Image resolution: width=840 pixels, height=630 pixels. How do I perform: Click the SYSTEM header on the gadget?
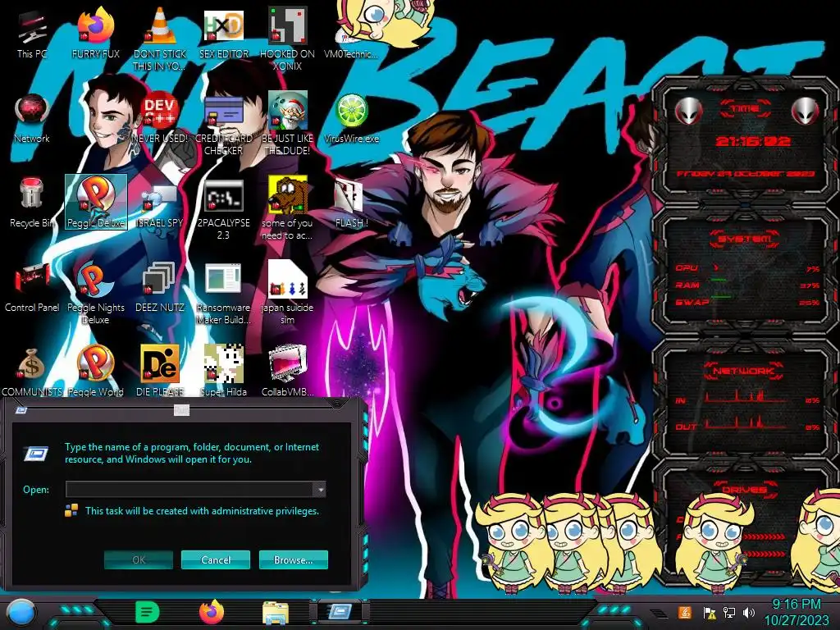(x=745, y=239)
